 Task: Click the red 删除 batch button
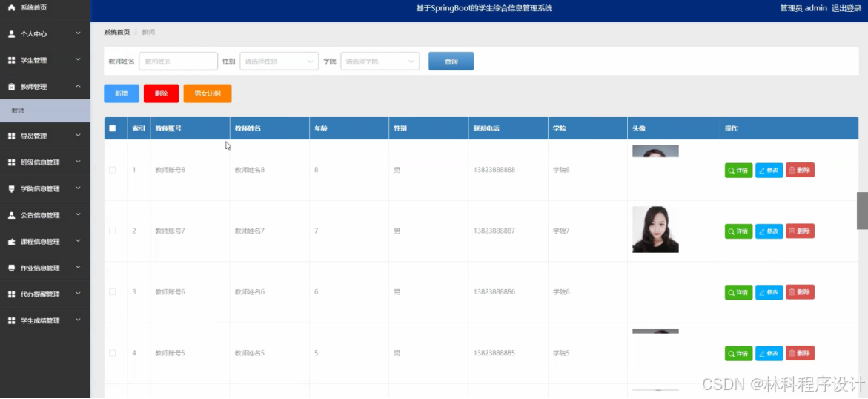tap(161, 93)
